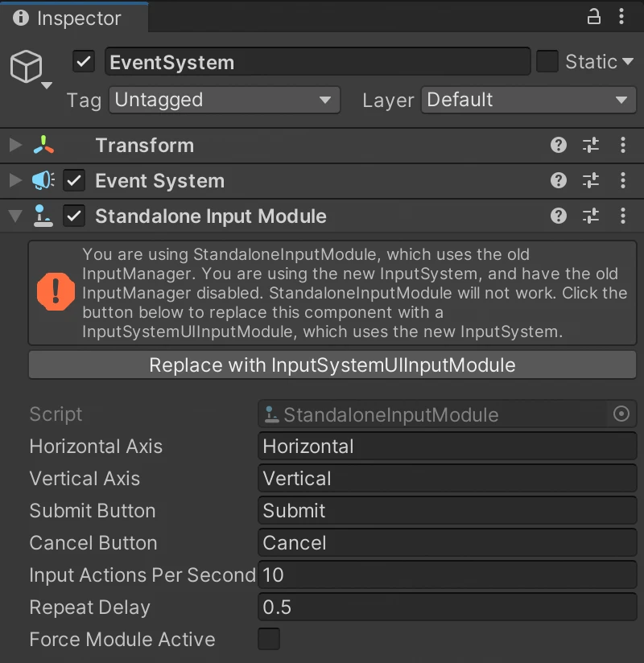
Task: Click the Standalone Input Module help icon
Action: (x=559, y=216)
